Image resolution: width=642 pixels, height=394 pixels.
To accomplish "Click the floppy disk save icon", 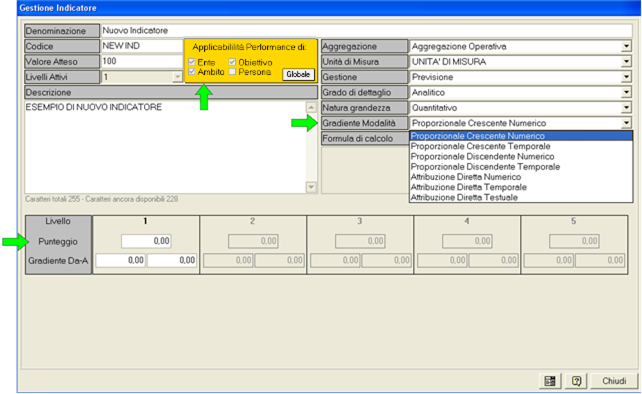I will (x=550, y=381).
